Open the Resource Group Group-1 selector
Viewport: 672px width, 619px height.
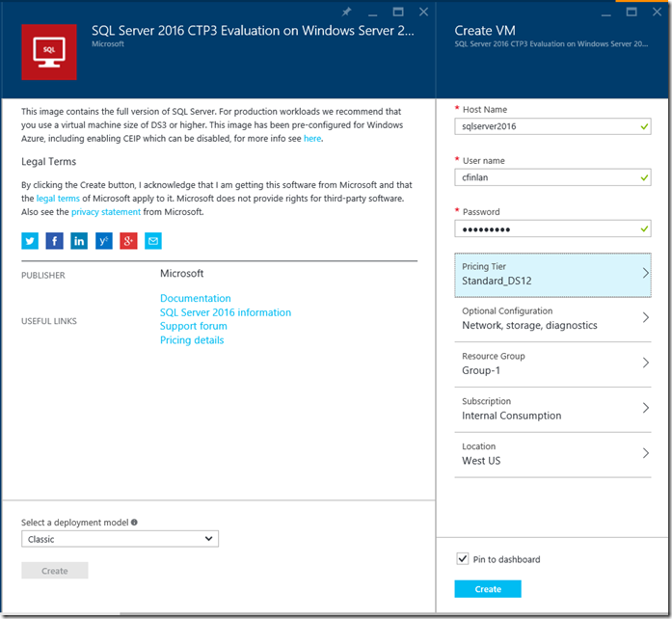(552, 363)
